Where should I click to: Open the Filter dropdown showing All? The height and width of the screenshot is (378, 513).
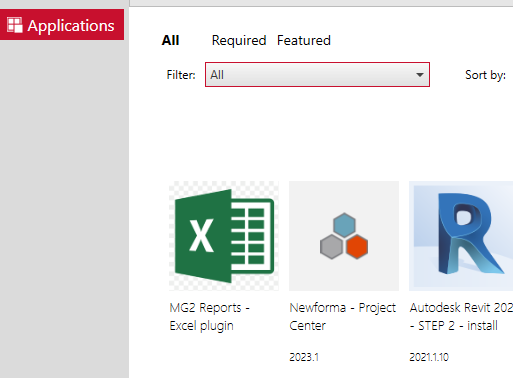[317, 75]
